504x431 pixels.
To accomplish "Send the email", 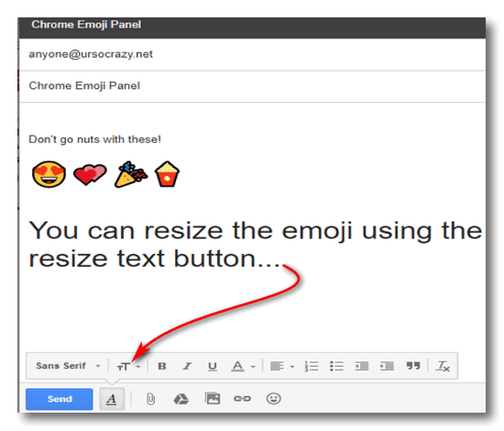I will (x=60, y=399).
